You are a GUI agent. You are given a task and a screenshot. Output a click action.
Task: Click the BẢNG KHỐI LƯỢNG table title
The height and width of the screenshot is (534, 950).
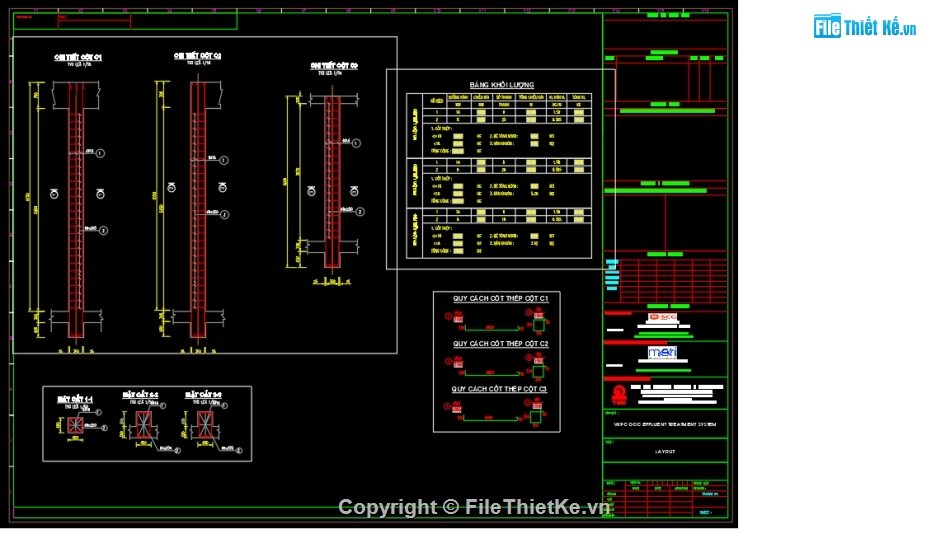[x=501, y=85]
